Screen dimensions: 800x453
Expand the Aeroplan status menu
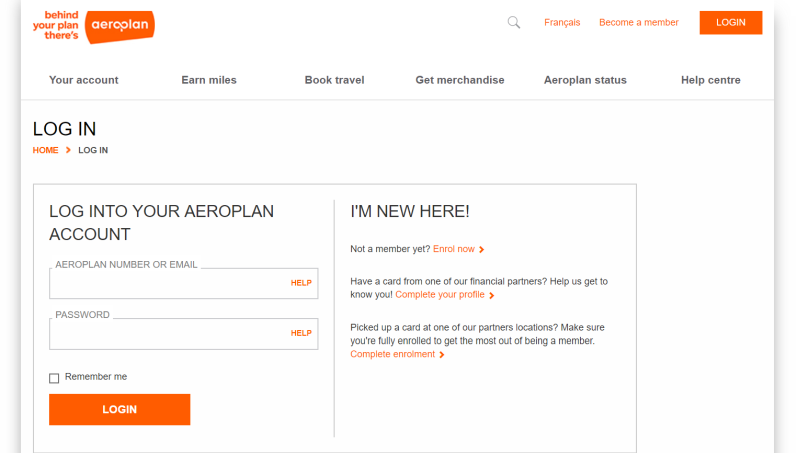click(x=585, y=80)
